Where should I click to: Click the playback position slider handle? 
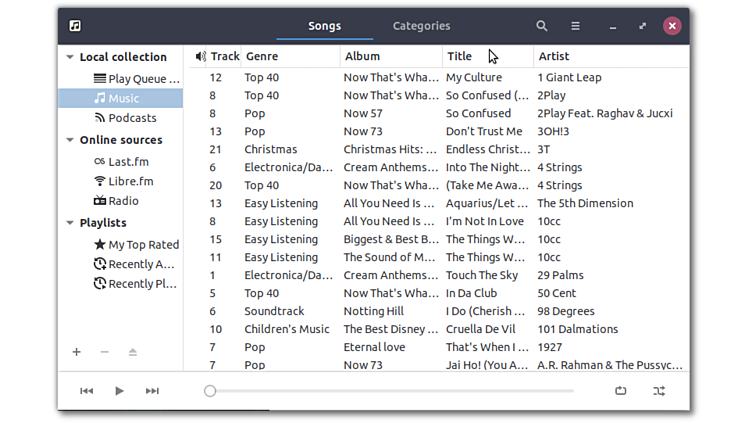tap(210, 391)
